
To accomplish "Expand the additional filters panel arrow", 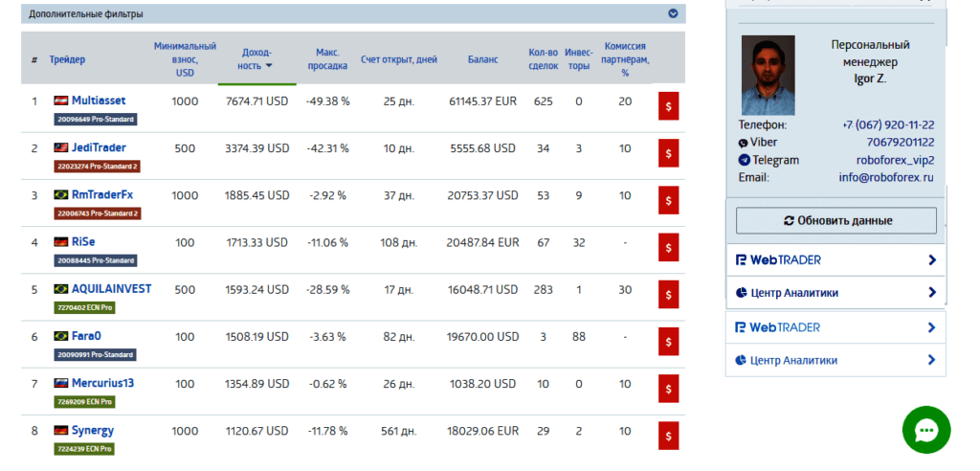I will (x=673, y=14).
